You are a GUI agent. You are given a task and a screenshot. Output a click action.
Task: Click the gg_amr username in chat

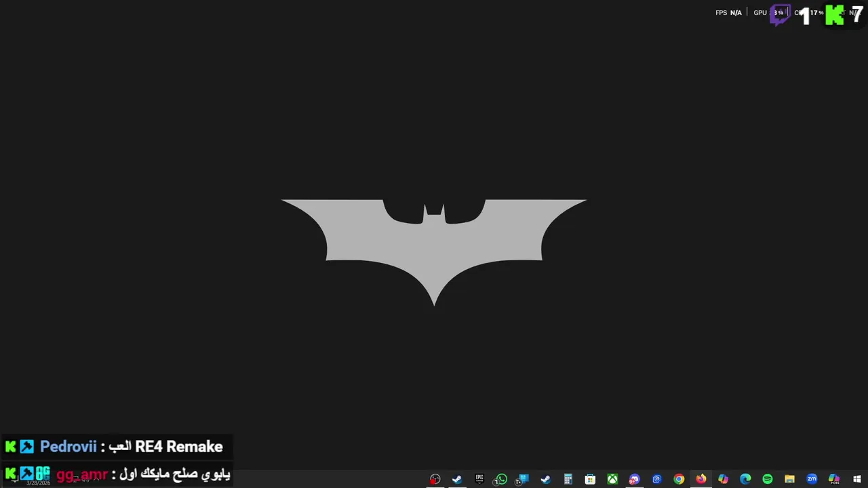click(x=82, y=474)
